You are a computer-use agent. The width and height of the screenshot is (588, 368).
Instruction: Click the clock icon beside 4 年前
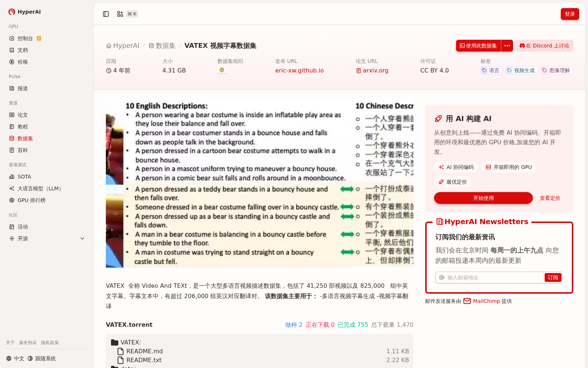click(x=109, y=71)
